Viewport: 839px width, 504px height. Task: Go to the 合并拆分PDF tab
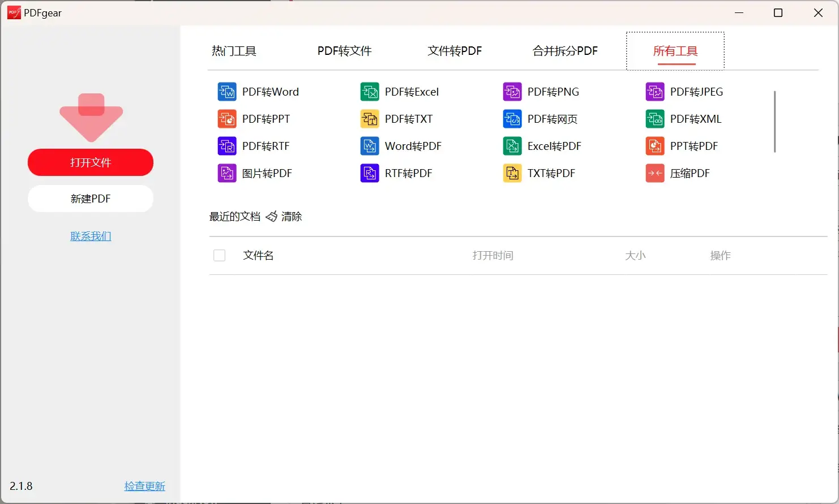pyautogui.click(x=565, y=51)
